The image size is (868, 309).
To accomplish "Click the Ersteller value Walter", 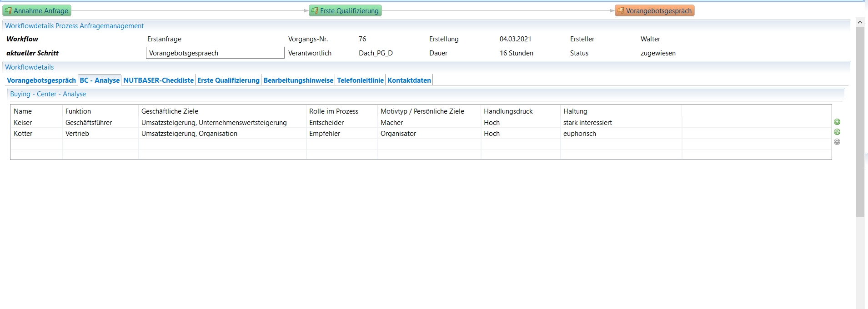I will pyautogui.click(x=650, y=39).
